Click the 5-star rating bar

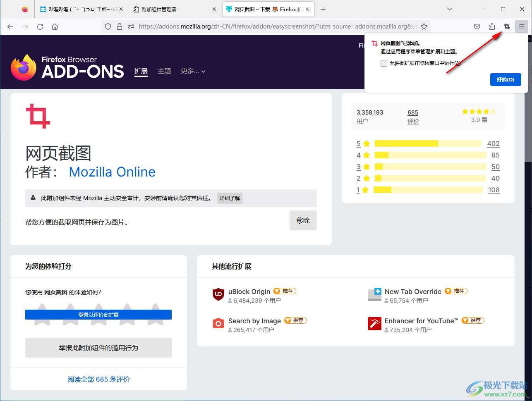coord(428,143)
